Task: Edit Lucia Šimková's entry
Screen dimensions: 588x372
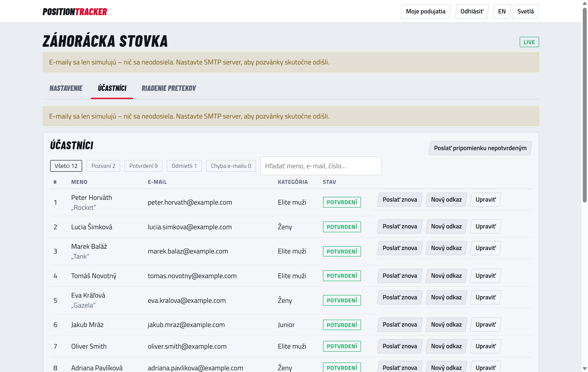Action: pyautogui.click(x=486, y=226)
